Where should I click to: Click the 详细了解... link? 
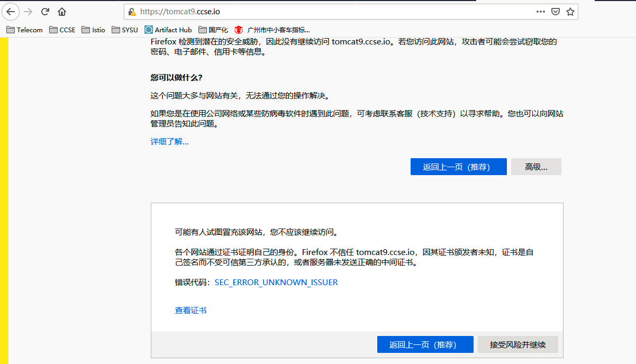click(x=169, y=142)
